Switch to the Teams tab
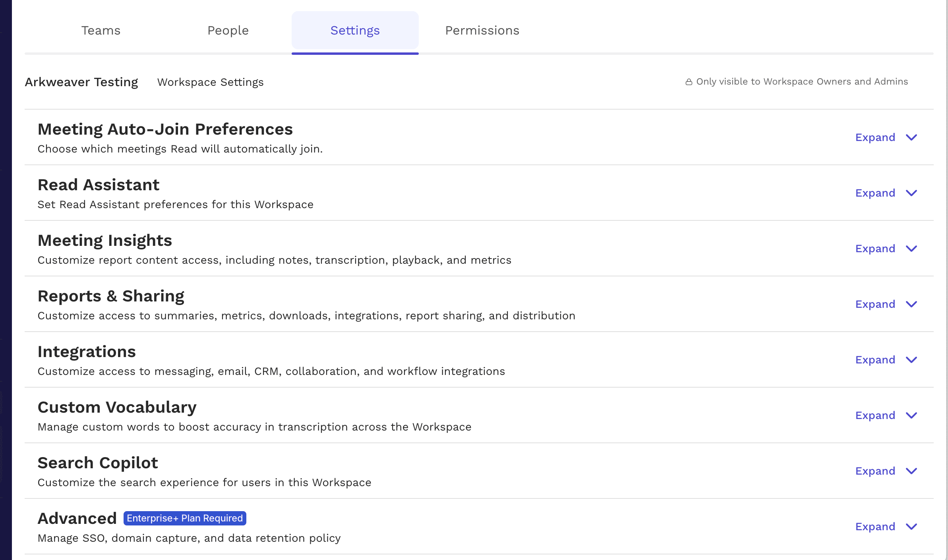 tap(101, 30)
